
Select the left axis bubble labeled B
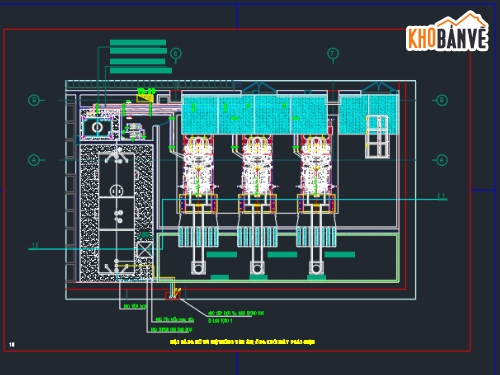point(34,100)
